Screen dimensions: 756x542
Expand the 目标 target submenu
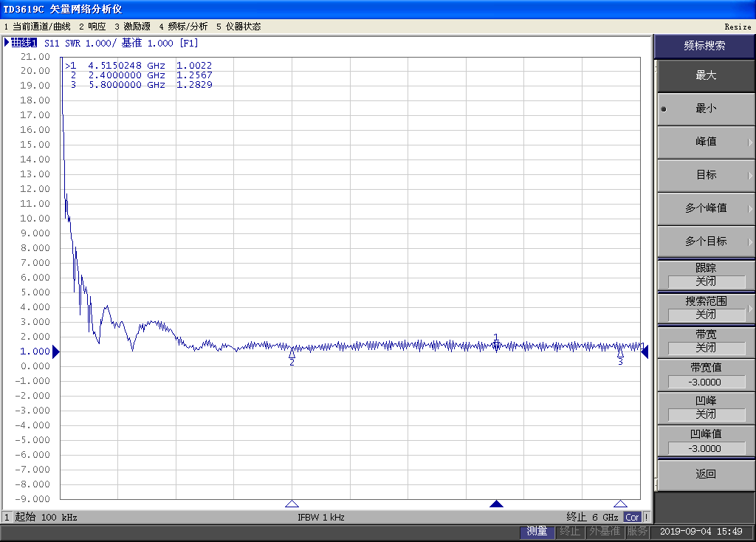tap(705, 175)
